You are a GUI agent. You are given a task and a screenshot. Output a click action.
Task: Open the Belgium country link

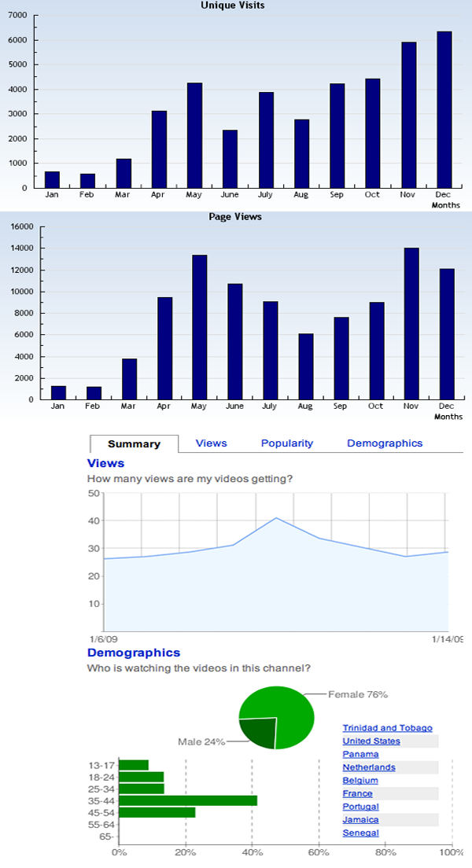(360, 781)
